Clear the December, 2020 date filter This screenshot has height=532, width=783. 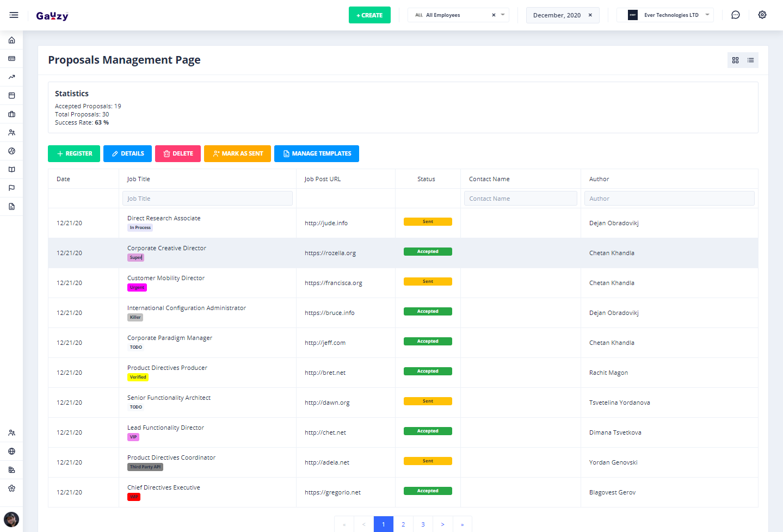coord(590,15)
